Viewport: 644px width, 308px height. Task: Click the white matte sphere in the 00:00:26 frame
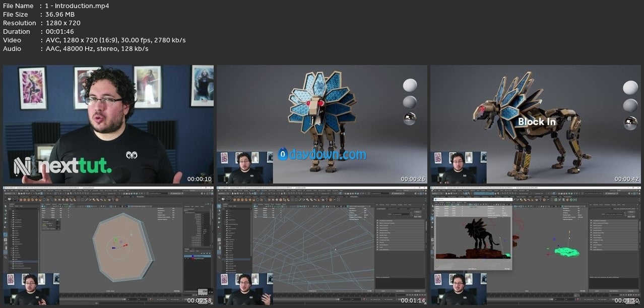[x=410, y=86]
